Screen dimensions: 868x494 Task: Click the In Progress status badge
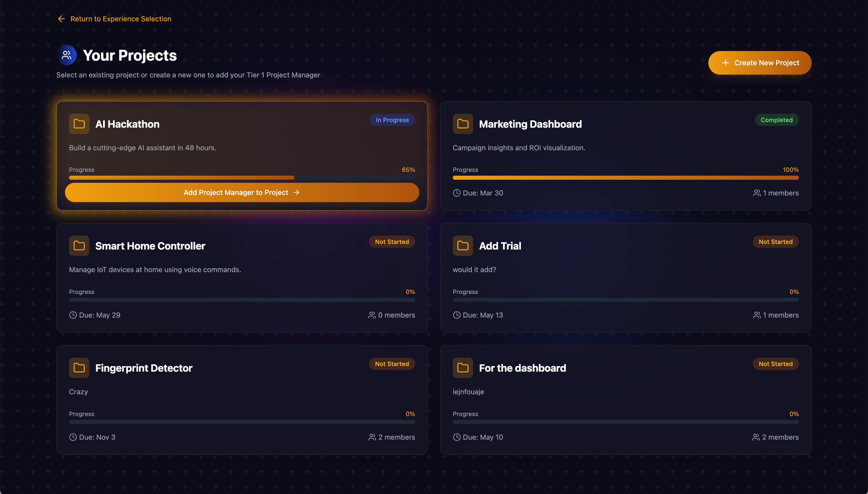click(x=392, y=120)
